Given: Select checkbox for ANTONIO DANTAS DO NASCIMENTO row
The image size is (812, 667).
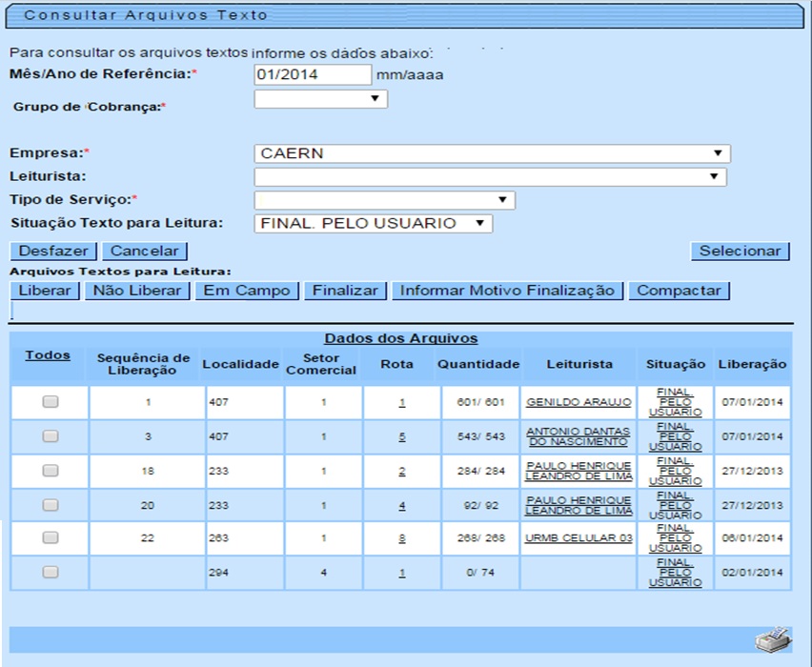Looking at the screenshot, I should (51, 435).
